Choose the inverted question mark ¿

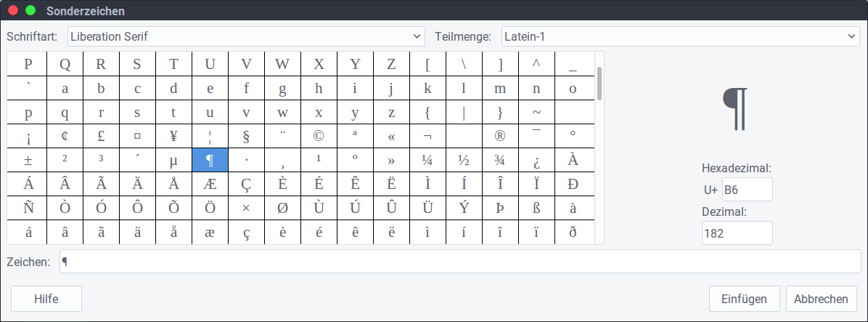click(x=536, y=160)
